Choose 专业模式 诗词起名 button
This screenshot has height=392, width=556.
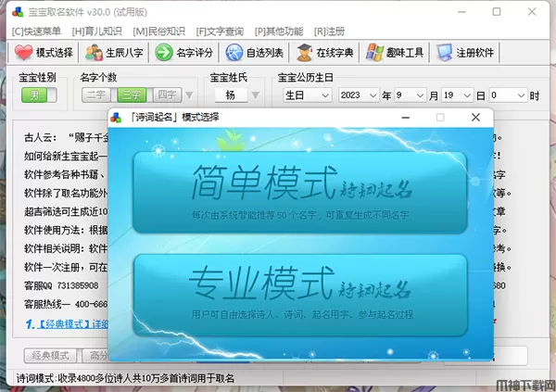click(300, 295)
